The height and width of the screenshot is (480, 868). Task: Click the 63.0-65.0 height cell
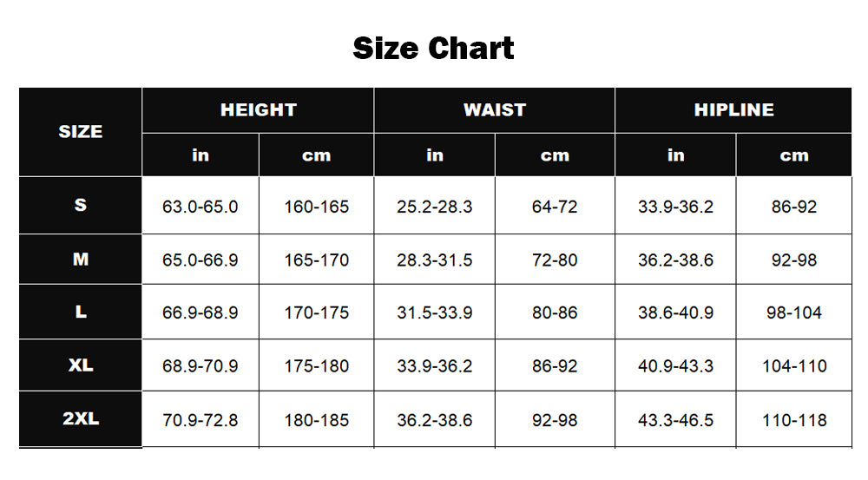[201, 207]
